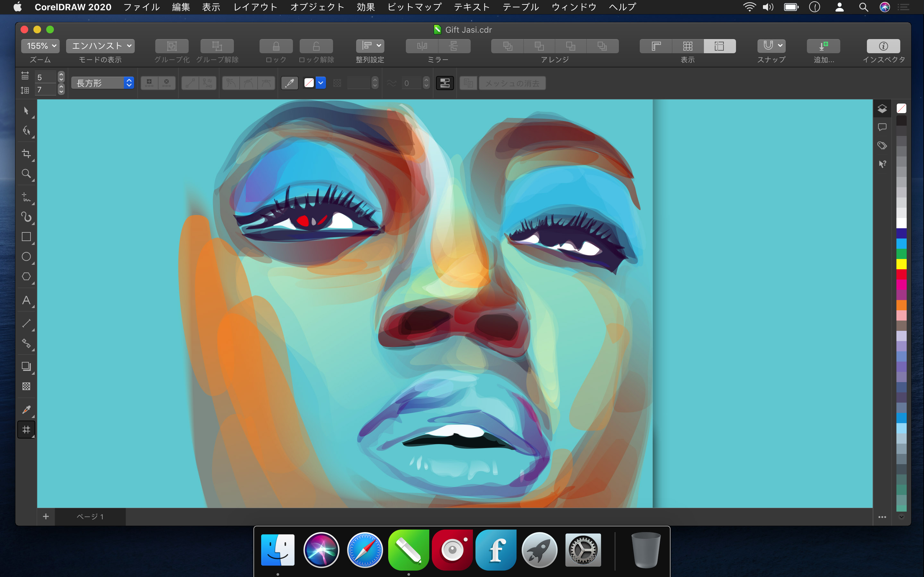Add a new page with plus button

coord(46,516)
